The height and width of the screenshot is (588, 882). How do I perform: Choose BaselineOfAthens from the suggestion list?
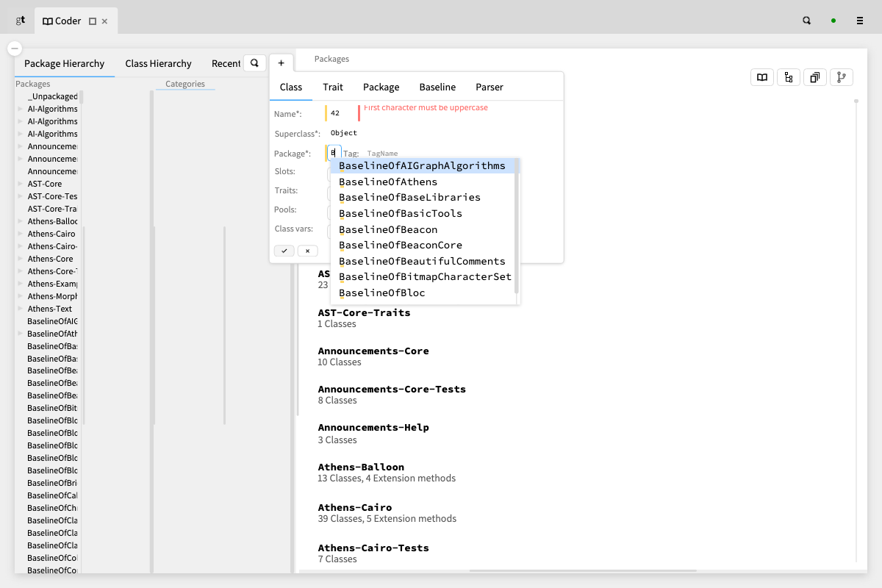click(423, 182)
